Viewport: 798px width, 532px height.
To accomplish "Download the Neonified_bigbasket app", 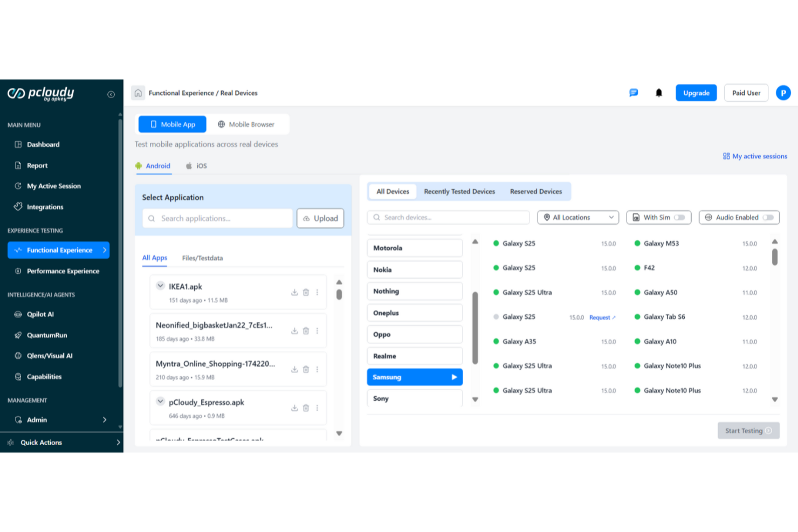I will coord(294,331).
